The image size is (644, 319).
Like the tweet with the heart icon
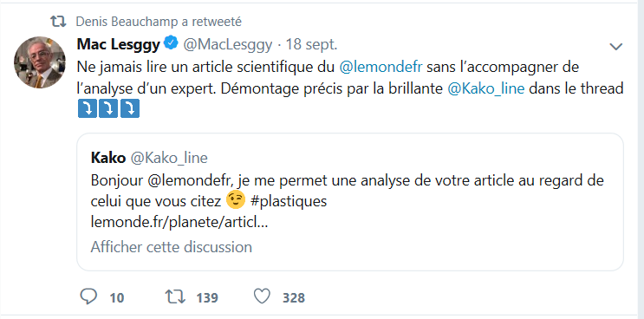(262, 296)
